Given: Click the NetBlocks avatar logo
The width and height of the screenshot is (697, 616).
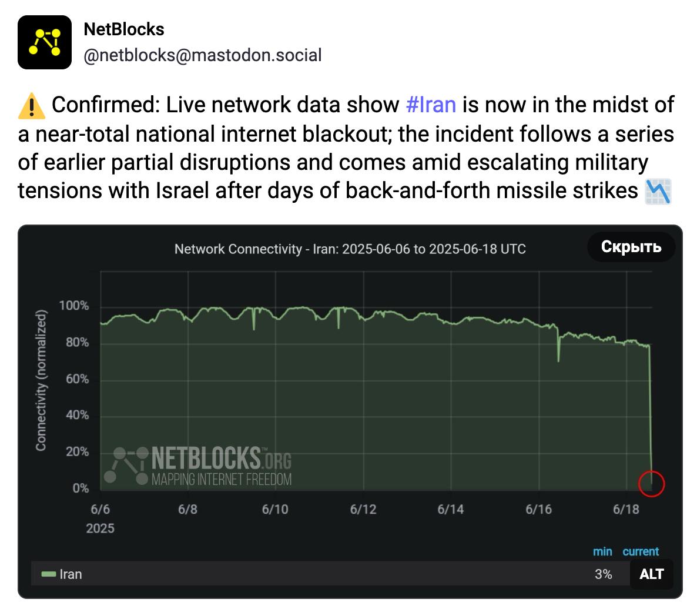Looking at the screenshot, I should coord(45,42).
